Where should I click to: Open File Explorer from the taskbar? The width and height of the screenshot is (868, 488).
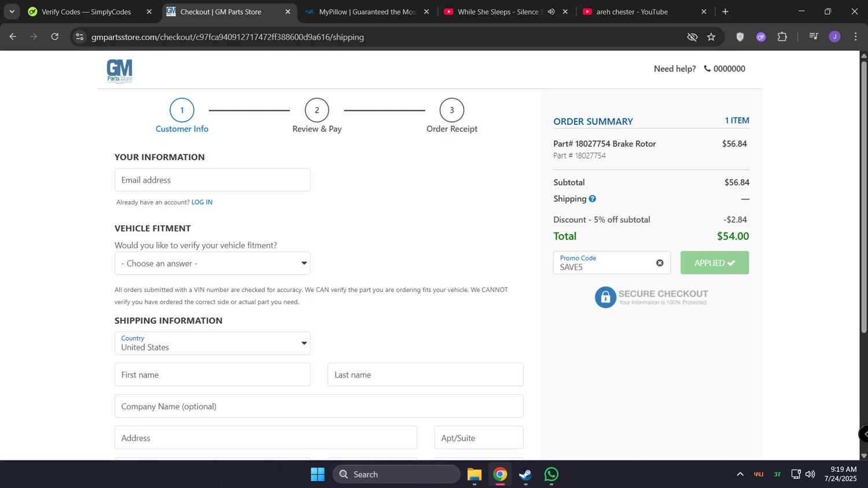475,475
